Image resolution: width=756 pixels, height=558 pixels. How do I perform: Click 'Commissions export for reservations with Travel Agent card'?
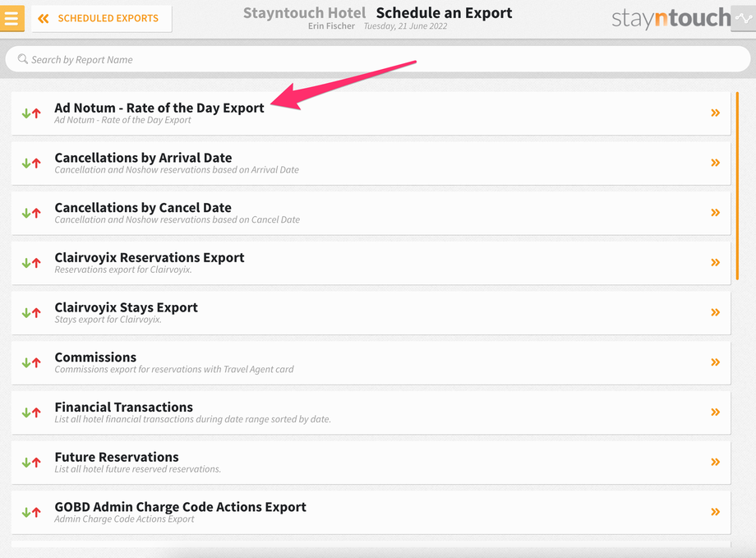[174, 370]
